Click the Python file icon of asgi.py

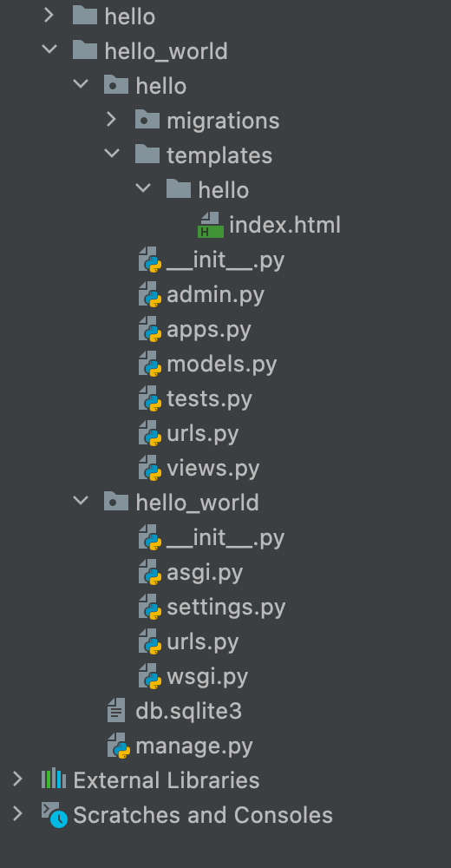(149, 572)
